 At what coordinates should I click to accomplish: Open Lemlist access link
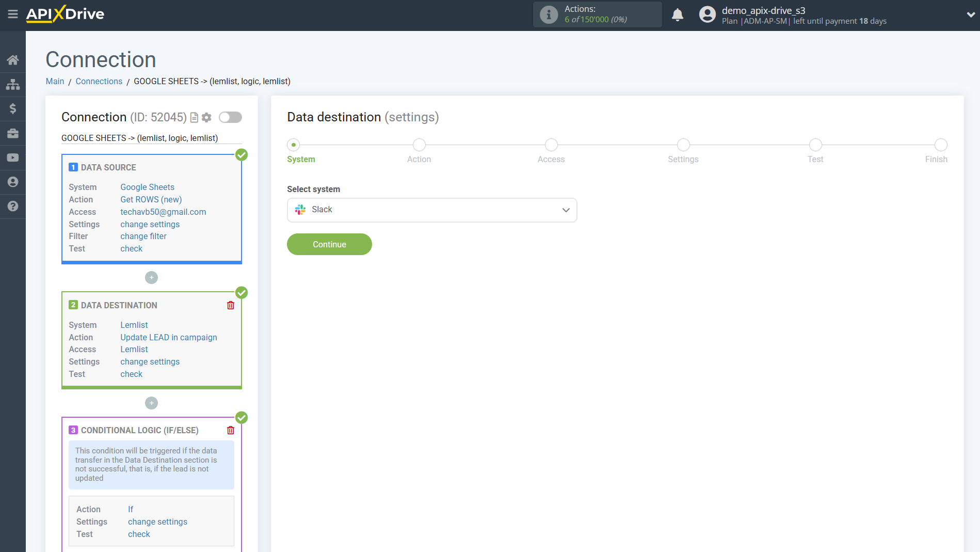pos(134,349)
